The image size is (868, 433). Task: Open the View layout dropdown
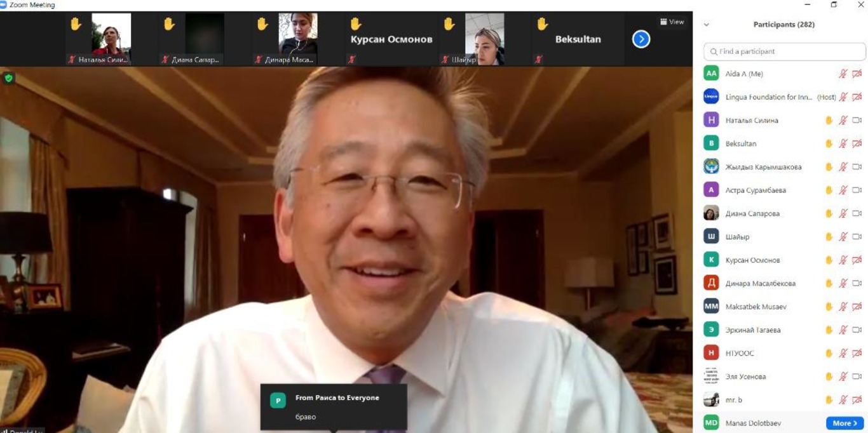672,22
